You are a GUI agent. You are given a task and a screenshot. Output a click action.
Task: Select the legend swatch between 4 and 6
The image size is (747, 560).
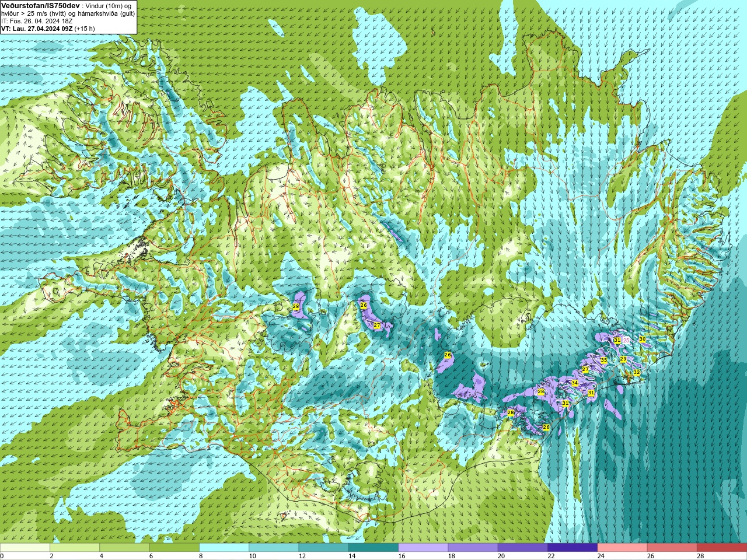click(124, 548)
